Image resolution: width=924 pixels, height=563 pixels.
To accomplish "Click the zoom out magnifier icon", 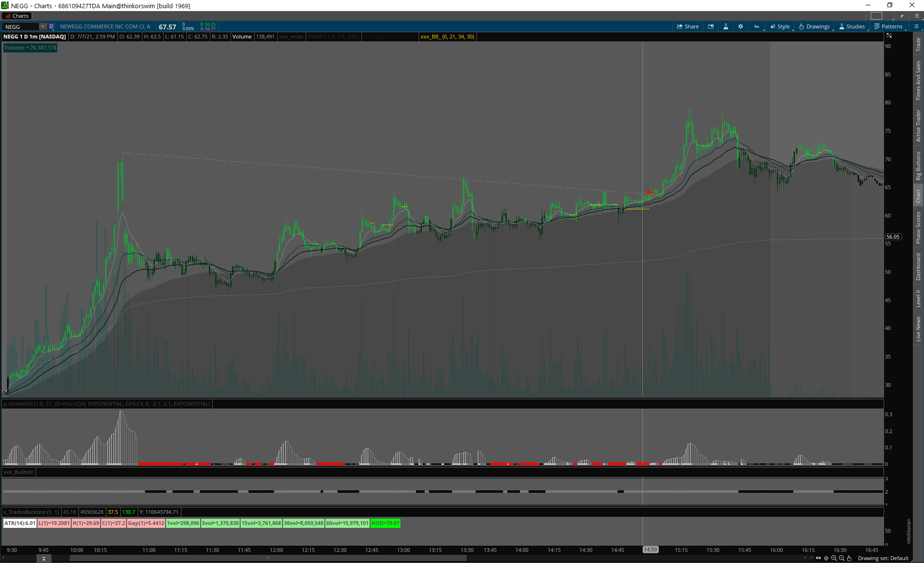I will [842, 558].
